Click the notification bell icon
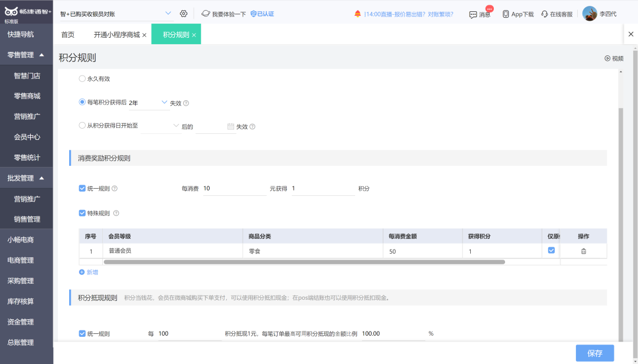The width and height of the screenshot is (638, 364). 357,14
